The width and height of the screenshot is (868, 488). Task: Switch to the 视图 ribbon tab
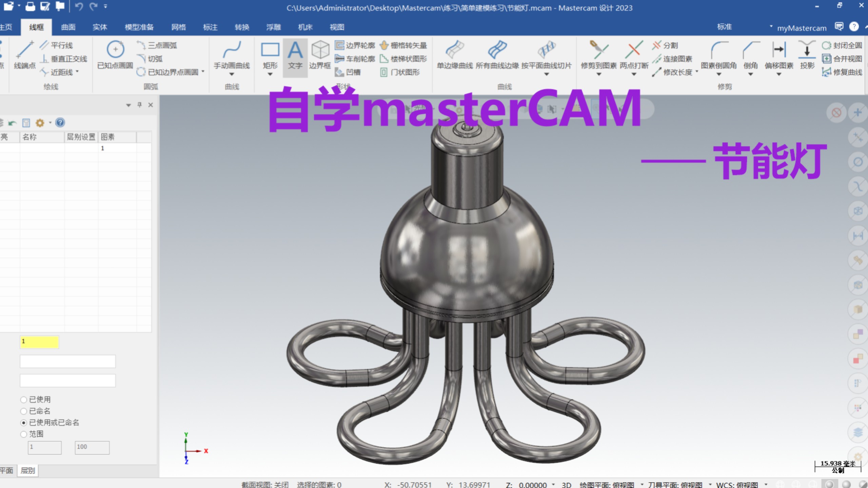[337, 27]
